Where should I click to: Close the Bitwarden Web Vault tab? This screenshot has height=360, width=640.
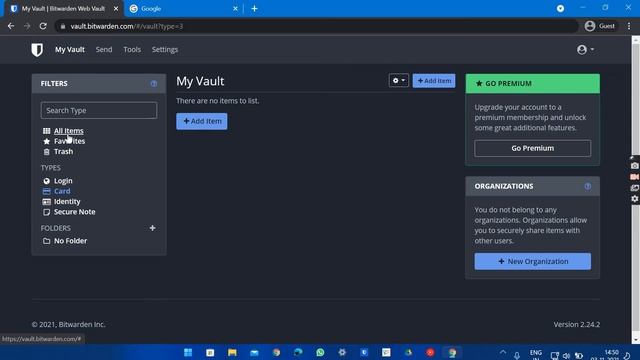(x=116, y=9)
